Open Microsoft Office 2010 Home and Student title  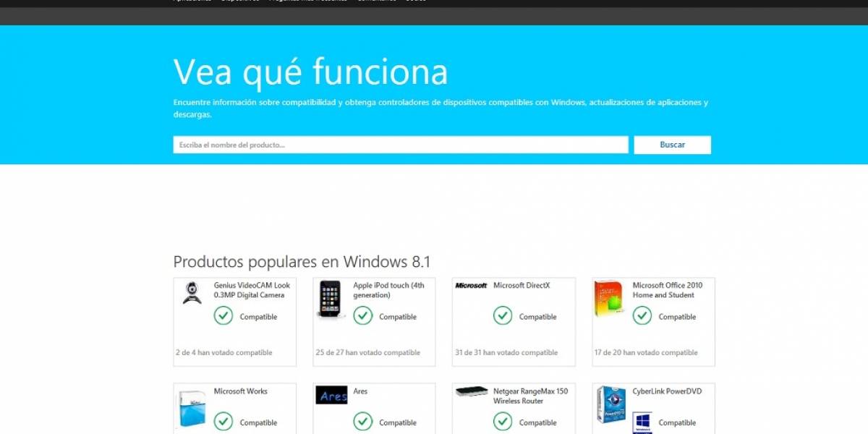click(x=668, y=290)
